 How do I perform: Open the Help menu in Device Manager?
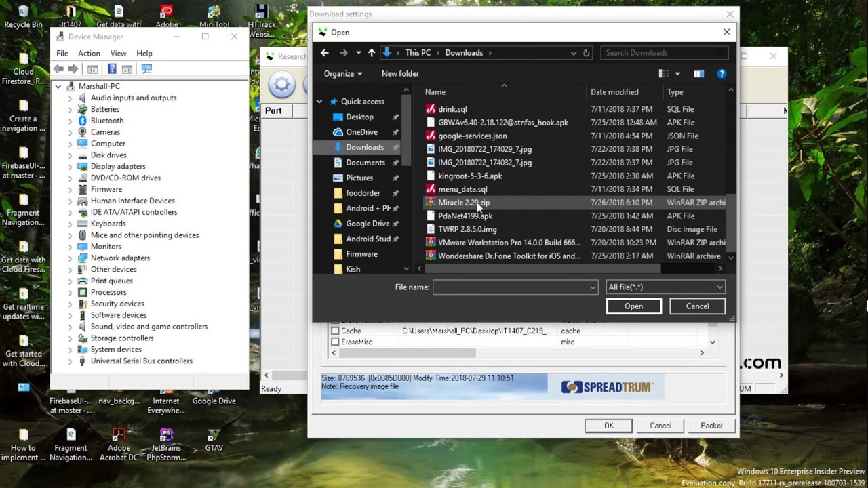pos(144,53)
